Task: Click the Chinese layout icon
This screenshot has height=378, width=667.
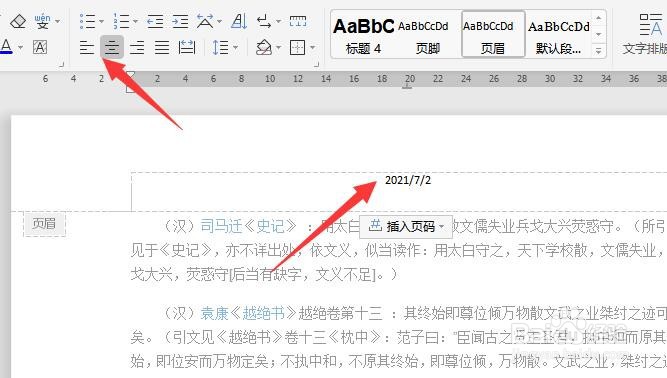Action: point(205,21)
